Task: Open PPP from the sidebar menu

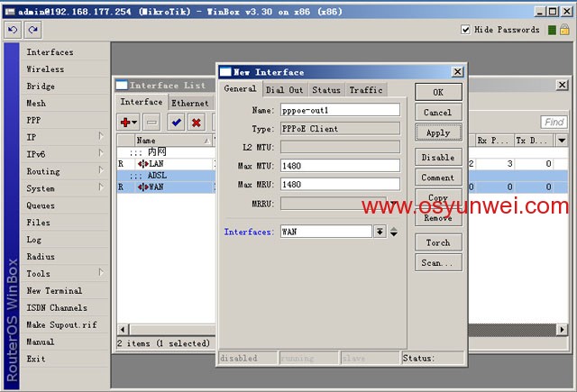Action: tap(33, 120)
